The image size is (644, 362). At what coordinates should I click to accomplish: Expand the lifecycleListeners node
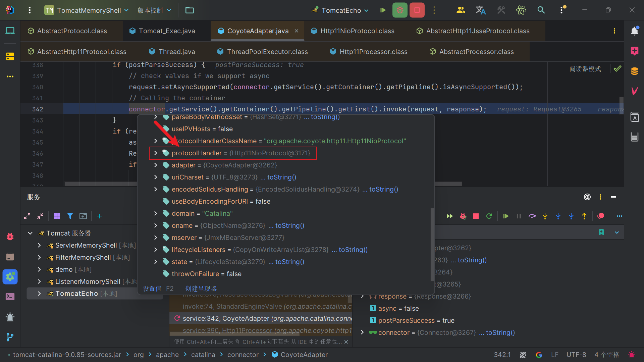point(156,250)
